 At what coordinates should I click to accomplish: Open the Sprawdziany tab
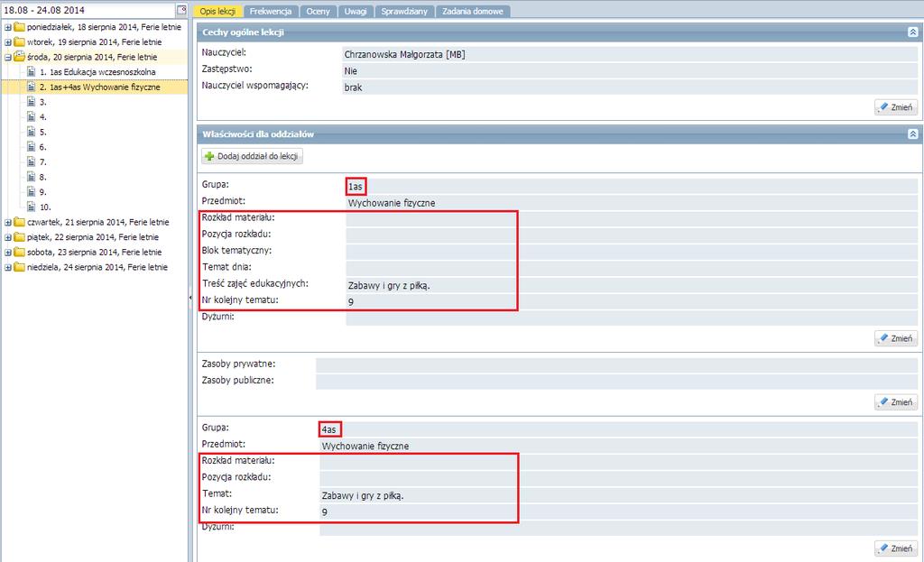point(404,11)
